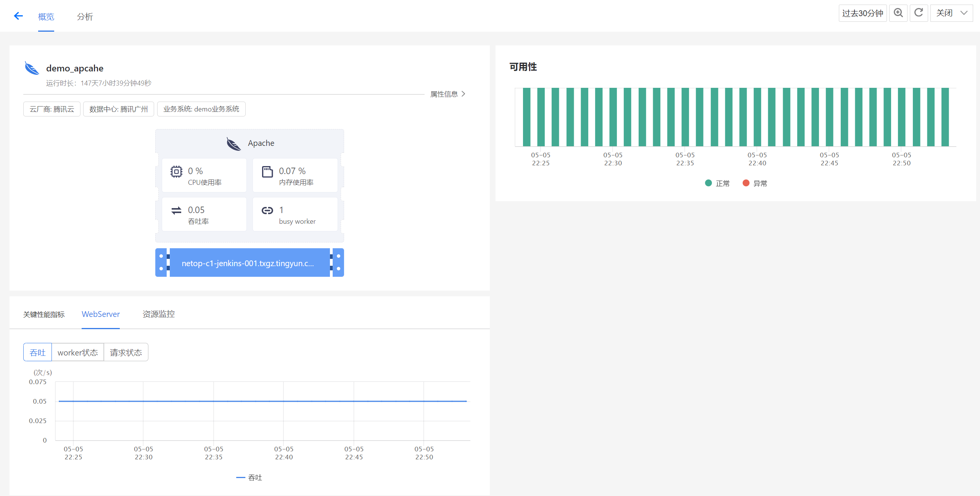Click the 云厂商: 腾讯云 tag
Viewport: 980px width, 496px height.
click(x=52, y=109)
